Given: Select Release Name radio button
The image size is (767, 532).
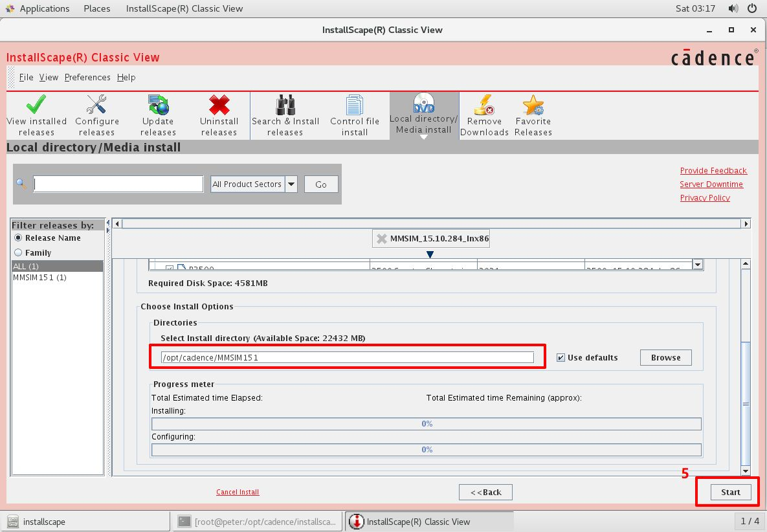Looking at the screenshot, I should (18, 238).
